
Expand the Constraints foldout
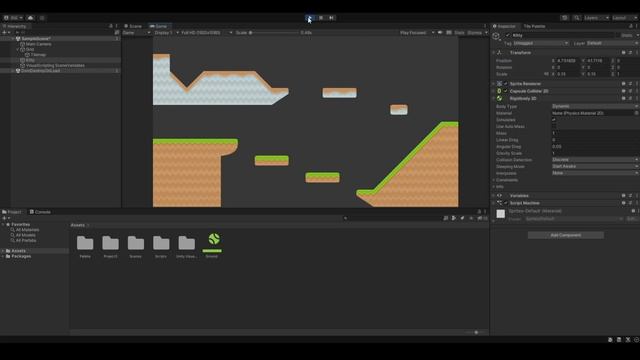pos(493,180)
